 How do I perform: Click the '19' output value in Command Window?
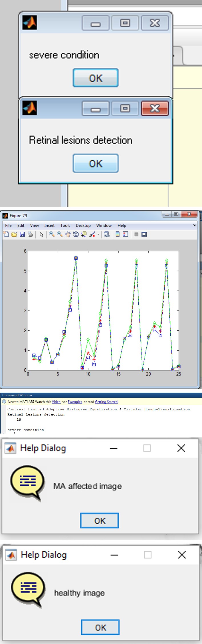19,420
